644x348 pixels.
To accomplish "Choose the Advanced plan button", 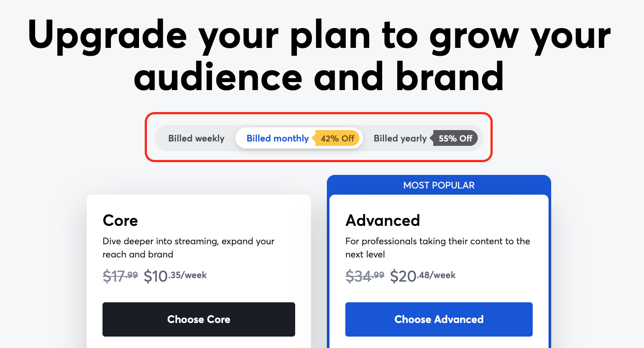I will pyautogui.click(x=439, y=319).
